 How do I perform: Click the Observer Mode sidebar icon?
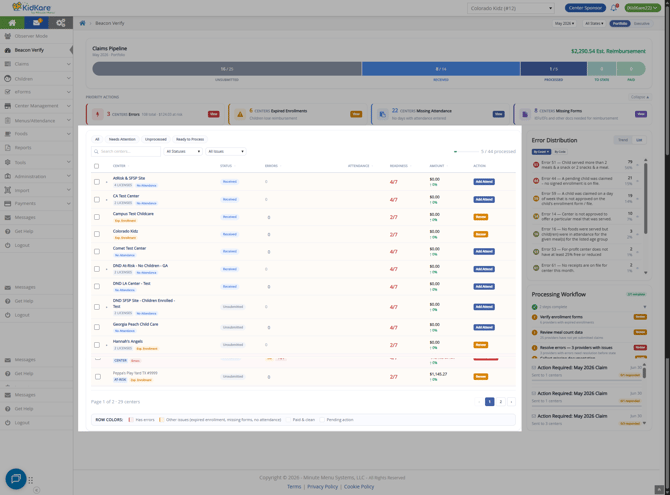pos(8,36)
